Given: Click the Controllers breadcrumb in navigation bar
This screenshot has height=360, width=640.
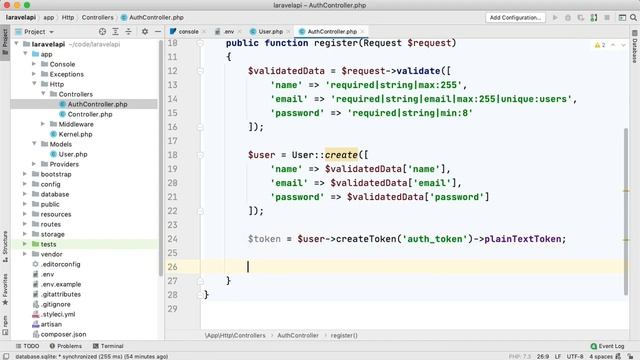Looking at the screenshot, I should (98, 18).
